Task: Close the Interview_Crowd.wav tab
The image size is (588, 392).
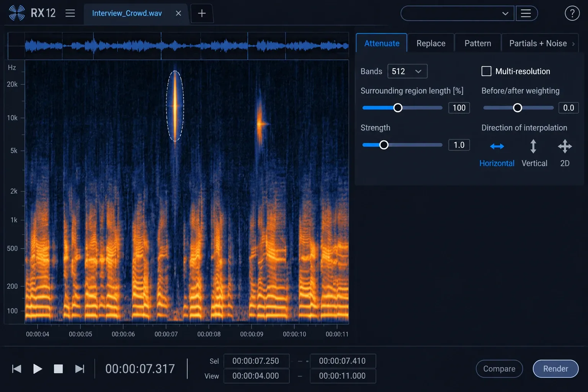Action: click(178, 13)
